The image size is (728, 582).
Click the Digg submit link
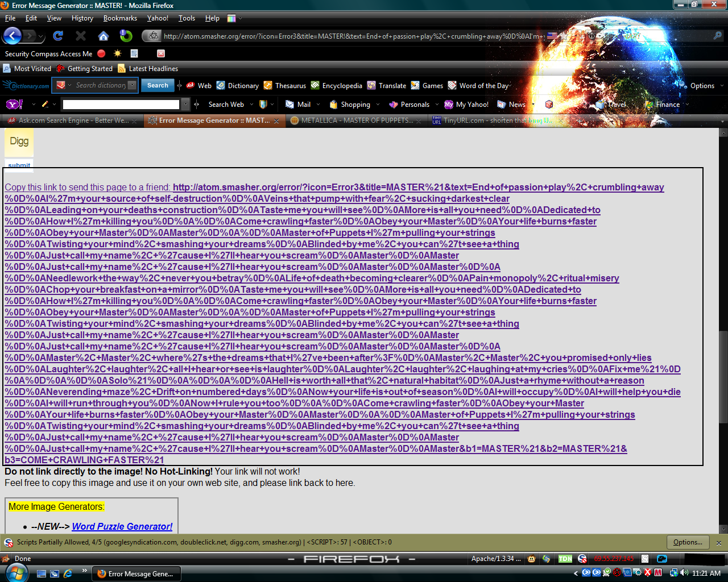[x=19, y=165]
